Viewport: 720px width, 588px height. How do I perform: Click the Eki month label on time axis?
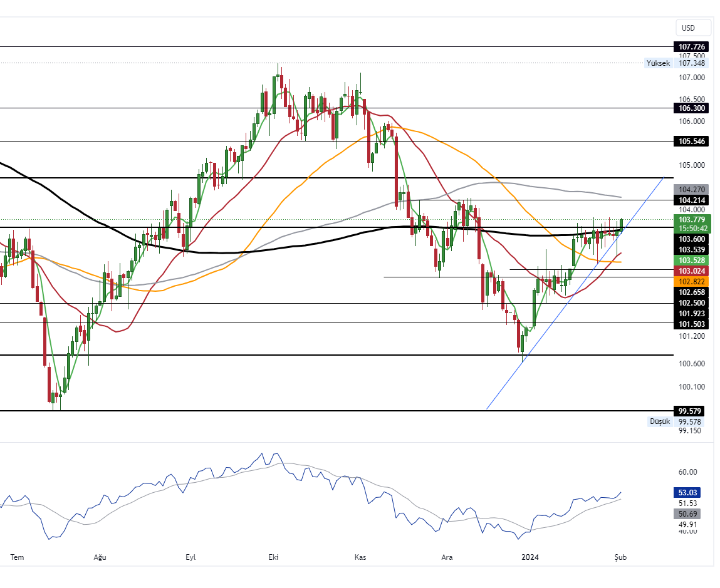pyautogui.click(x=273, y=557)
